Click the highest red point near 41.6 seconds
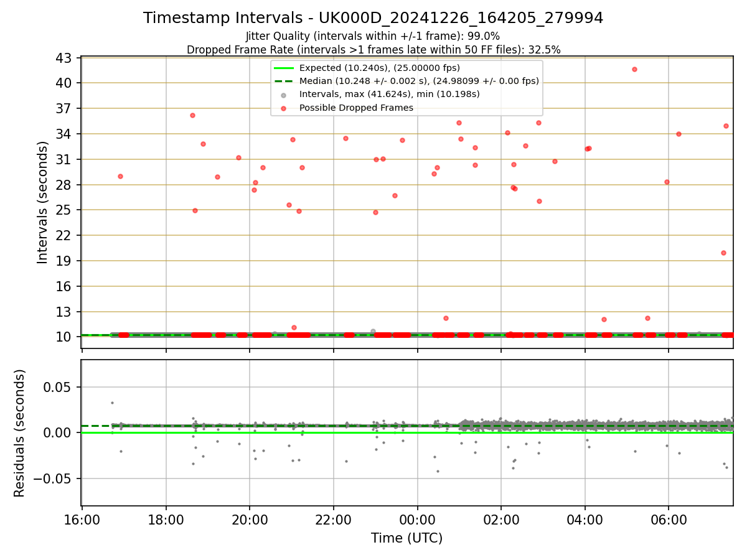The image size is (747, 560). 634,69
